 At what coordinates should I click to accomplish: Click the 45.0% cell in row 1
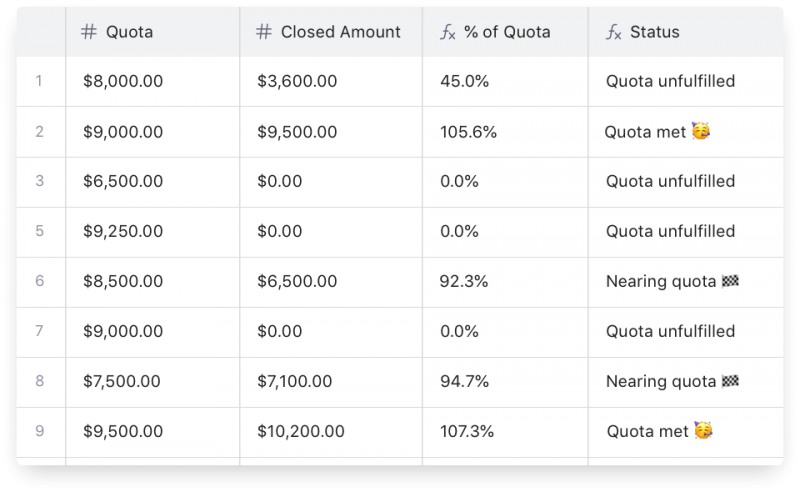[x=464, y=81]
